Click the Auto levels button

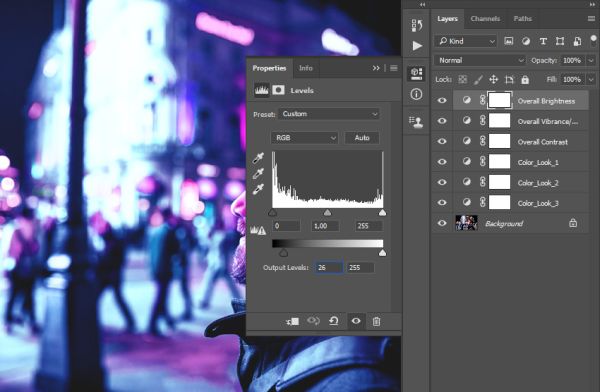click(362, 138)
